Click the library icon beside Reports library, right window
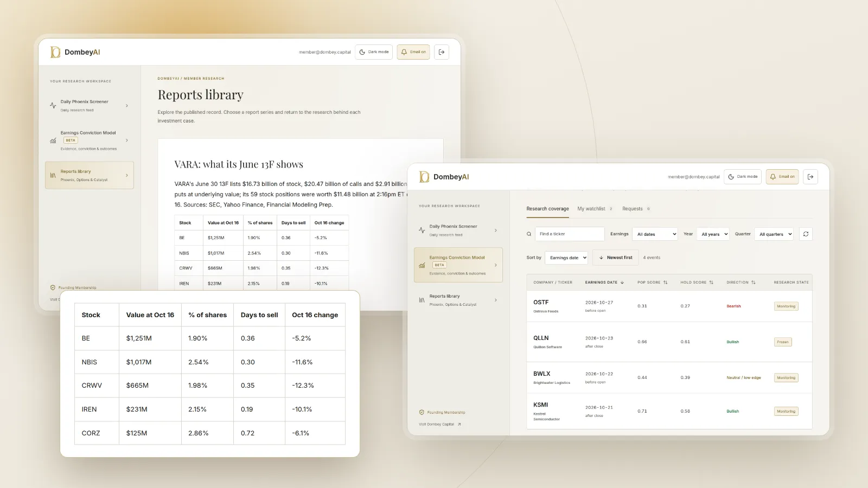Viewport: 868px width, 488px height. click(x=422, y=300)
